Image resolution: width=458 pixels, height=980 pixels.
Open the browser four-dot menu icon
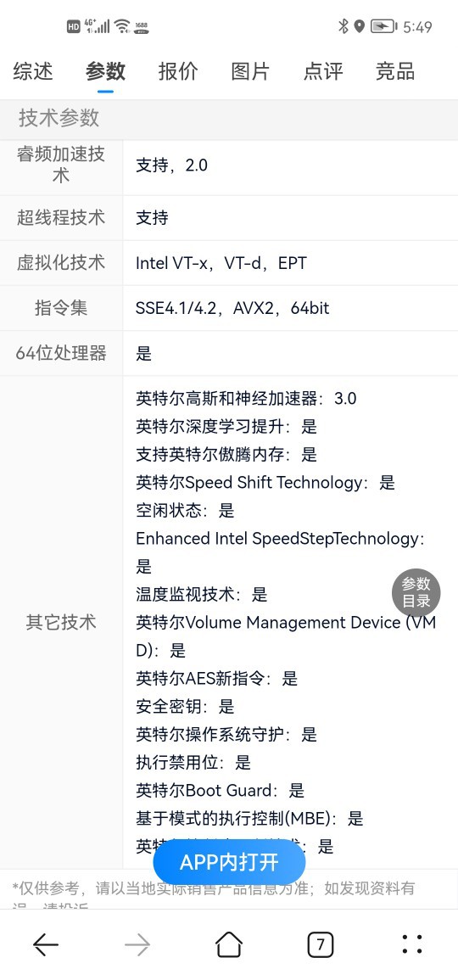coord(412,944)
